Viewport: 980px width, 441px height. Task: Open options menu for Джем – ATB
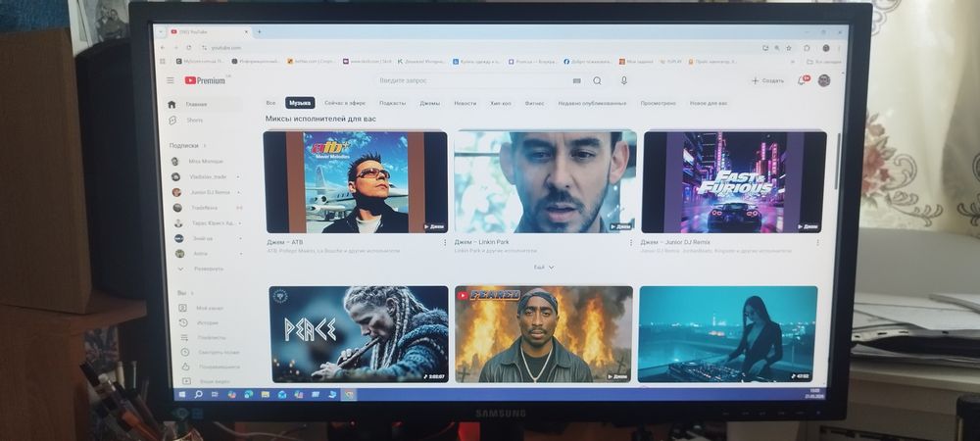point(445,242)
